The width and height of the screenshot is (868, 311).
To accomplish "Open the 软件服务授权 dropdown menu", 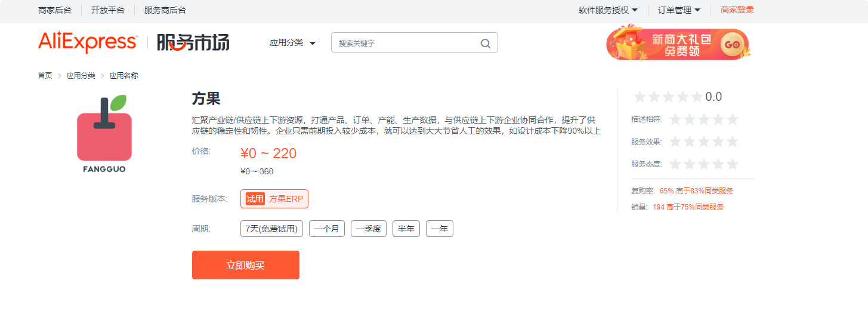I will [608, 10].
